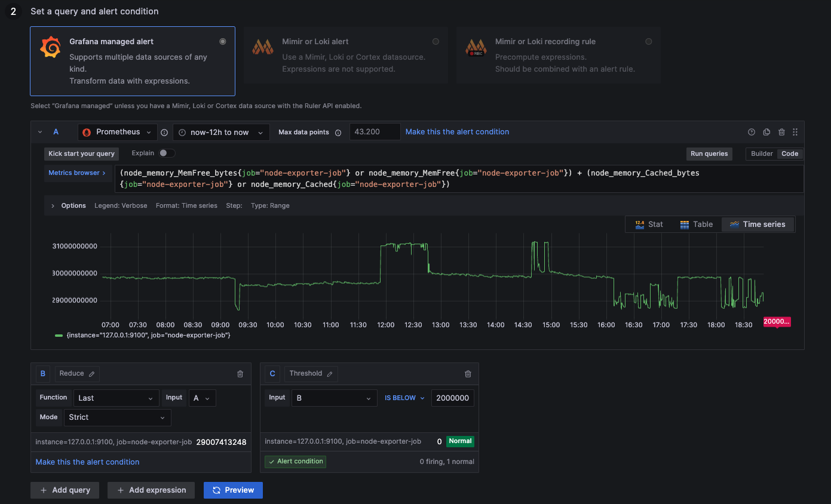Open the Reduce Input dropdown showing A
The width and height of the screenshot is (831, 504).
pos(202,398)
